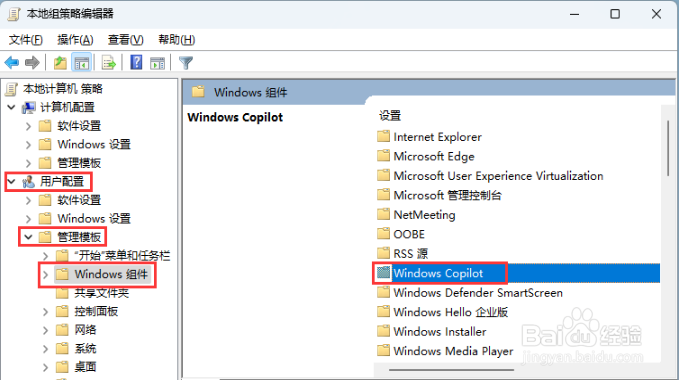This screenshot has height=380, width=680.
Task: Click the Windows Defender SmartScreen folder icon
Action: [383, 292]
